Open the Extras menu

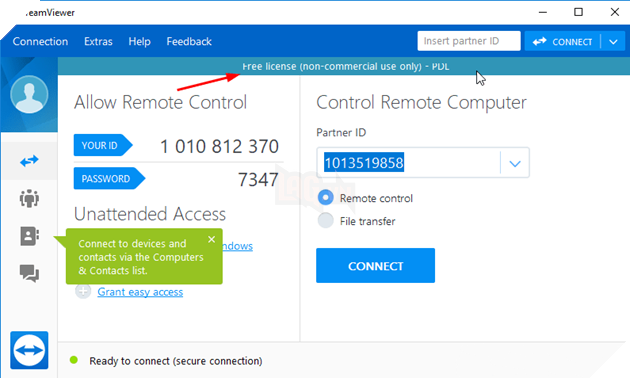pyautogui.click(x=98, y=41)
